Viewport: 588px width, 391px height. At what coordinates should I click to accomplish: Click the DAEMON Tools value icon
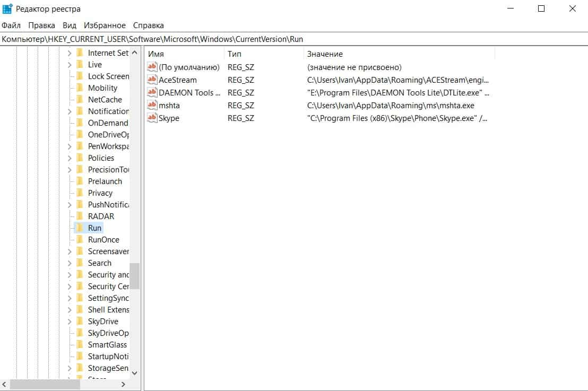152,93
